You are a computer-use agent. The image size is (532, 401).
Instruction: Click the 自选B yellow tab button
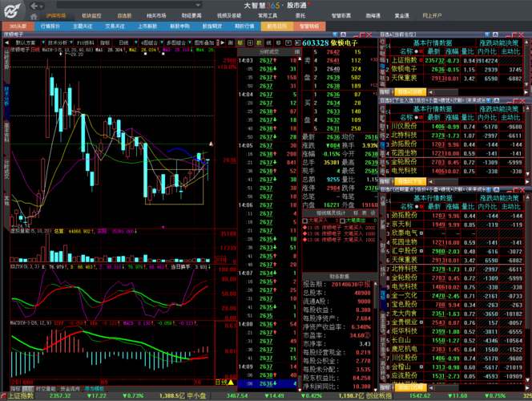pos(410,182)
